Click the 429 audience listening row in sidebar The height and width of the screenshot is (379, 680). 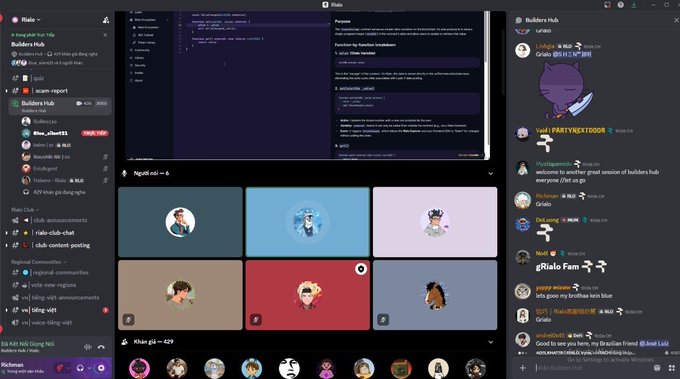[59, 192]
